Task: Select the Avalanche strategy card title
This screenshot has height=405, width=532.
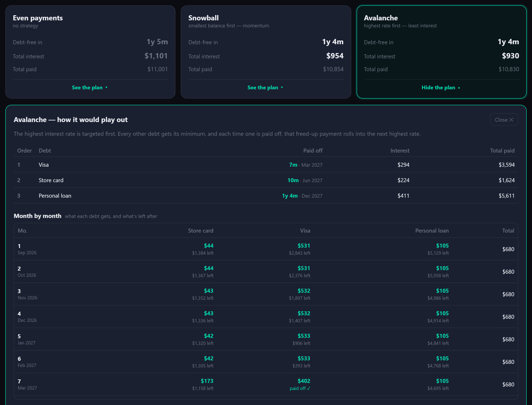Action: pos(381,18)
